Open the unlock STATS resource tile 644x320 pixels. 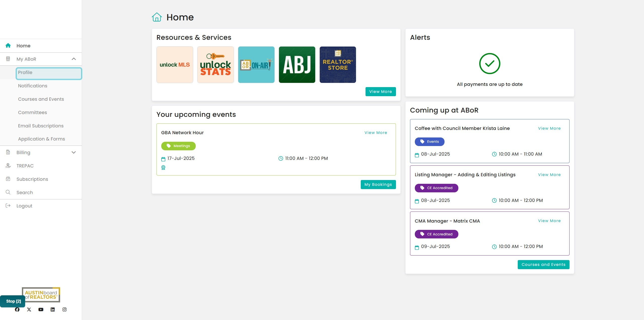click(216, 65)
